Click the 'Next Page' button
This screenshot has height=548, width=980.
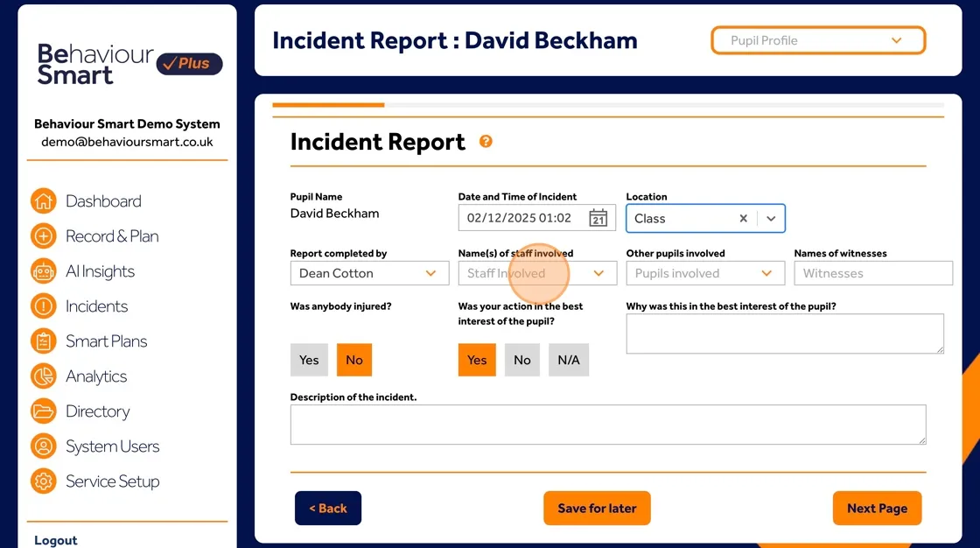pos(877,508)
